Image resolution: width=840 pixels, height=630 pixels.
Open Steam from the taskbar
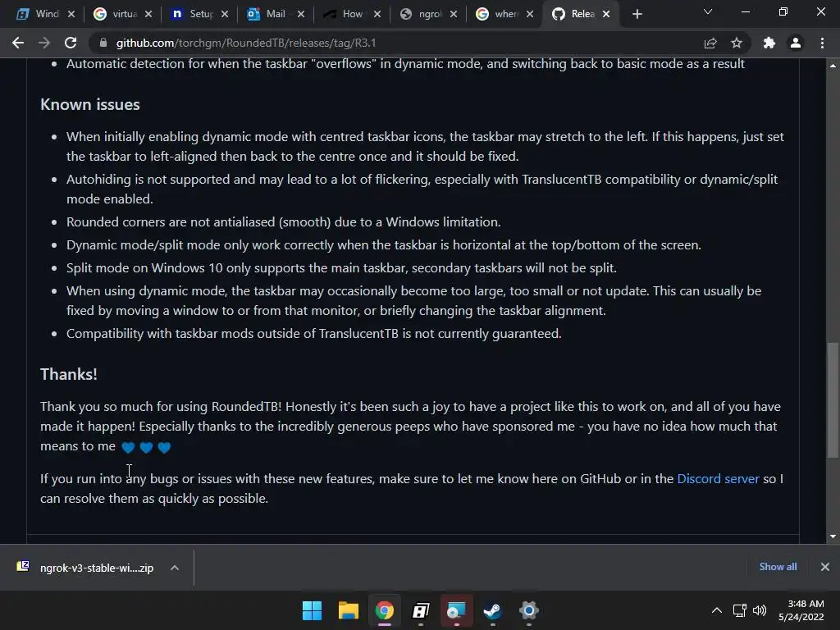pyautogui.click(x=492, y=610)
